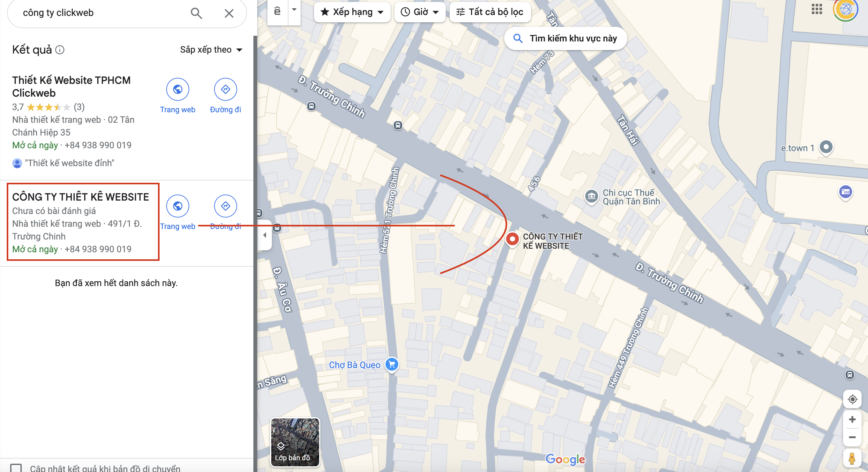Click the purple marker below e.town 1
The image size is (868, 472).
pos(845,192)
